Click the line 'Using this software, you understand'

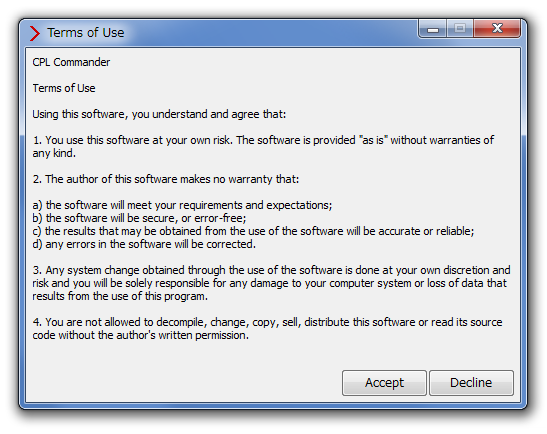[x=159, y=114]
